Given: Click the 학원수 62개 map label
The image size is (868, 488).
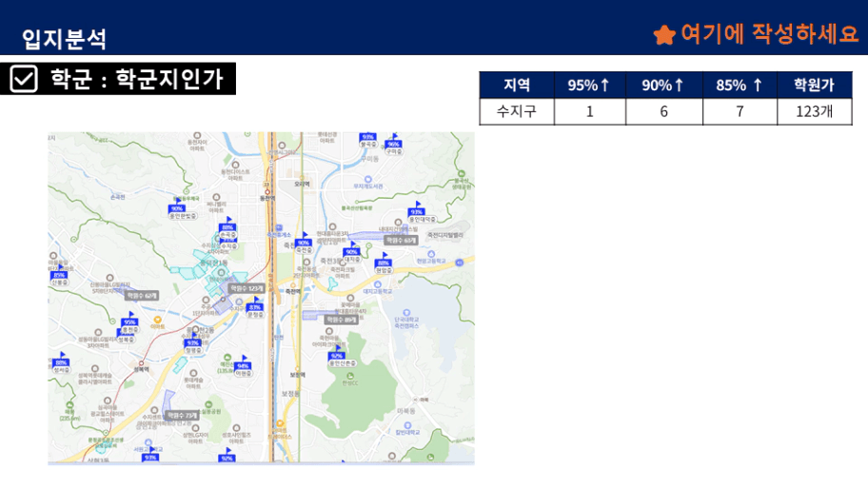Looking at the screenshot, I should click(142, 296).
